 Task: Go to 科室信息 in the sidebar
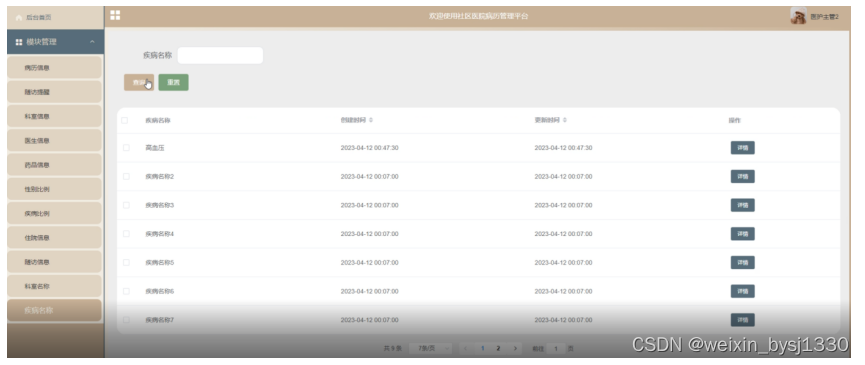pos(54,116)
